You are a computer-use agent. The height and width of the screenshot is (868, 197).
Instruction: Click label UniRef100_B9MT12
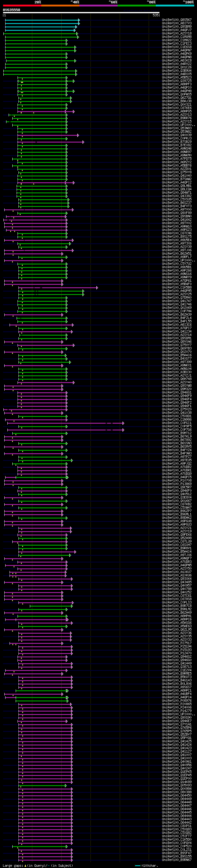point(177,433)
